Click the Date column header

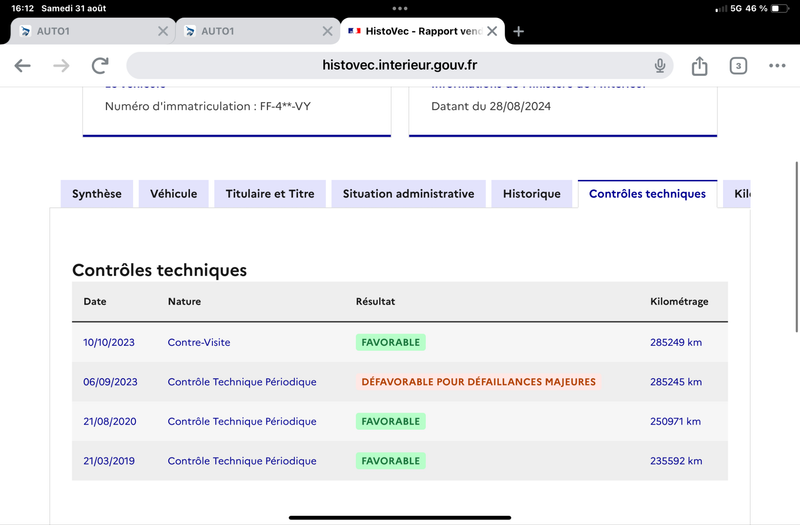95,302
